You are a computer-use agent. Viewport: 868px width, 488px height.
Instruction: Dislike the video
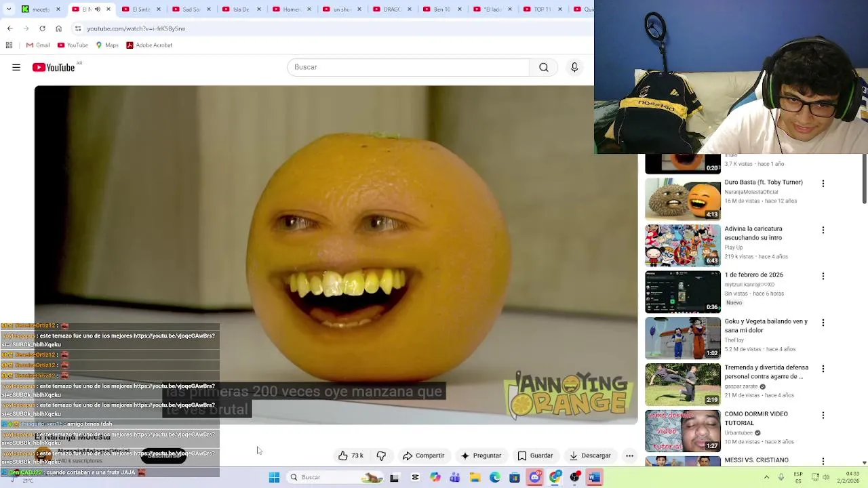(381, 455)
